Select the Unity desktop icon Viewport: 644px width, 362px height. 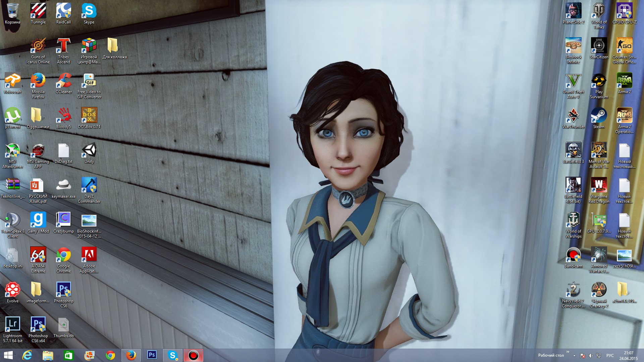89,153
